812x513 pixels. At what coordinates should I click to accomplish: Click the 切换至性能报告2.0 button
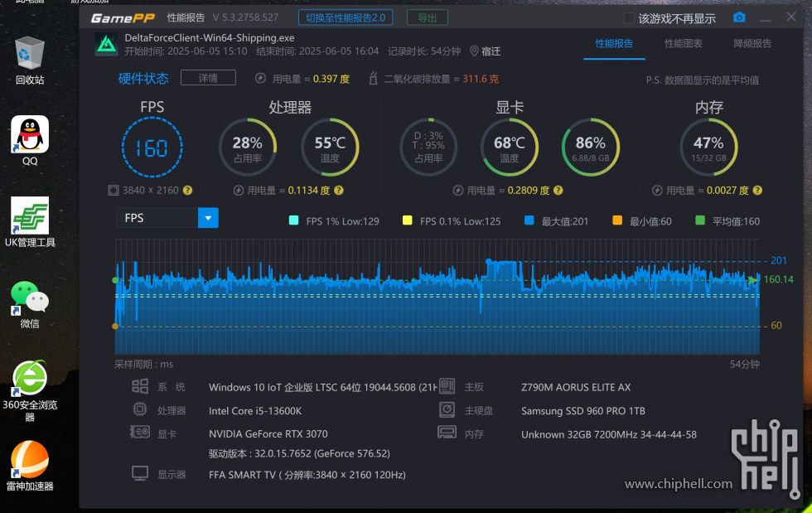tap(346, 17)
